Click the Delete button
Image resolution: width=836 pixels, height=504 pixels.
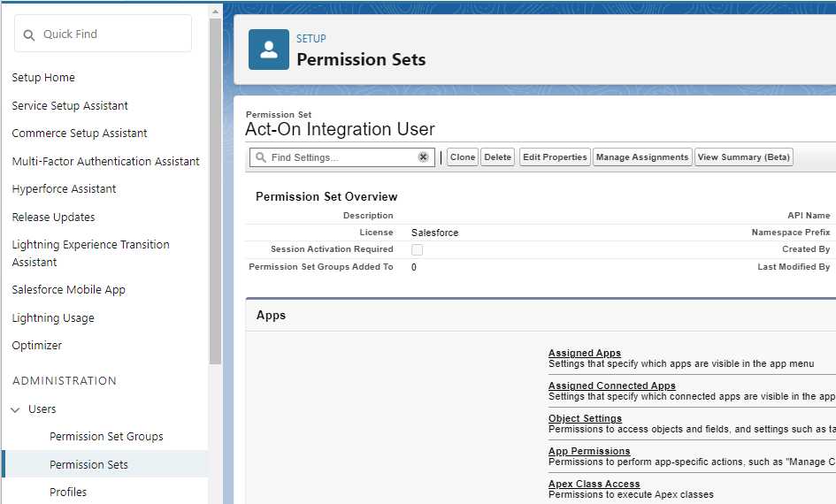pyautogui.click(x=497, y=157)
